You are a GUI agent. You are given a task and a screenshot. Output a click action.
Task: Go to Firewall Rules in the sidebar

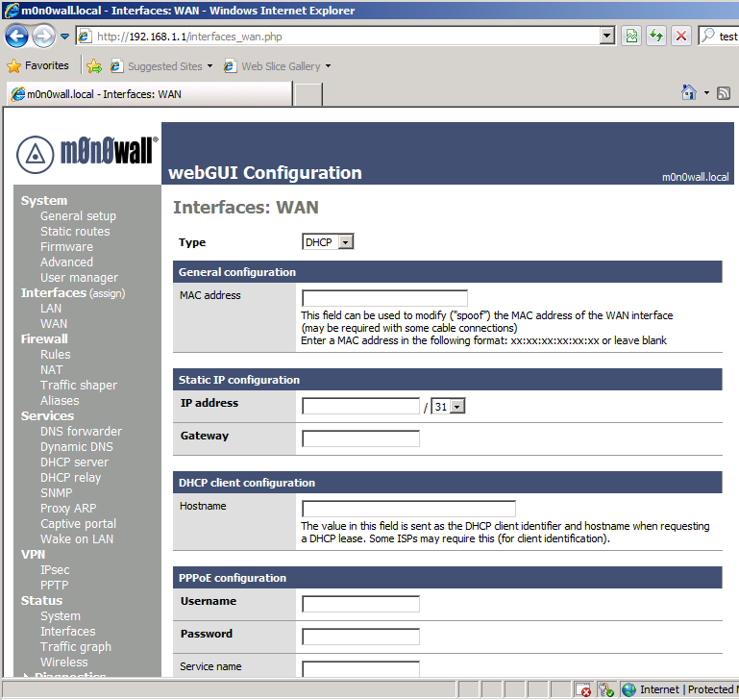coord(55,355)
